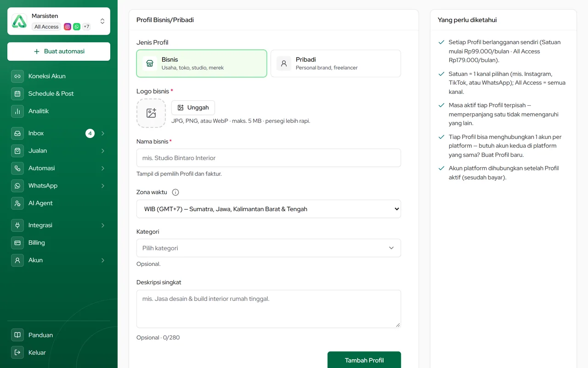Click the Analitik bar chart icon
Viewport: 588px width, 368px height.
click(17, 111)
